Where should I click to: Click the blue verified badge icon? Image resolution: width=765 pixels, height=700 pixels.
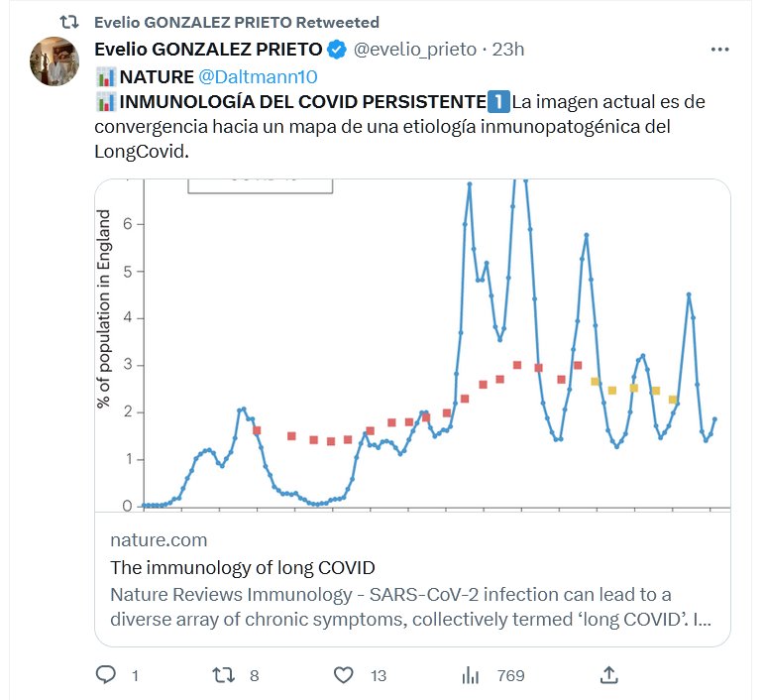pos(337,49)
